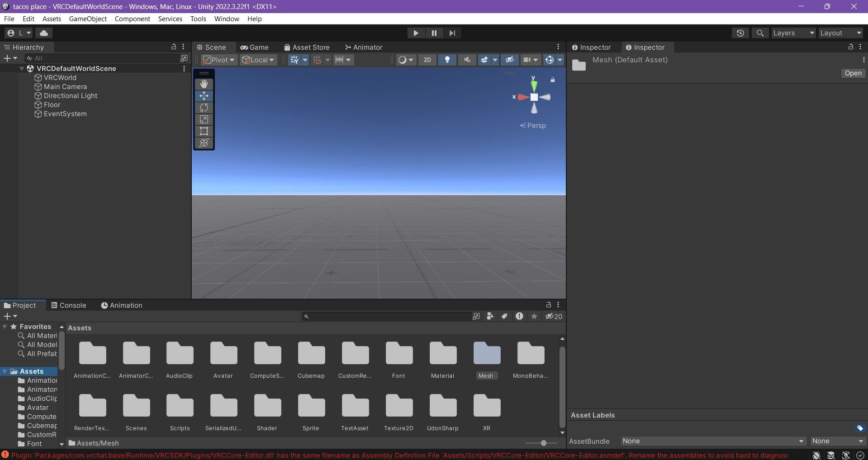The image size is (868, 460).
Task: Click the asset label tag icon
Action: (860, 428)
